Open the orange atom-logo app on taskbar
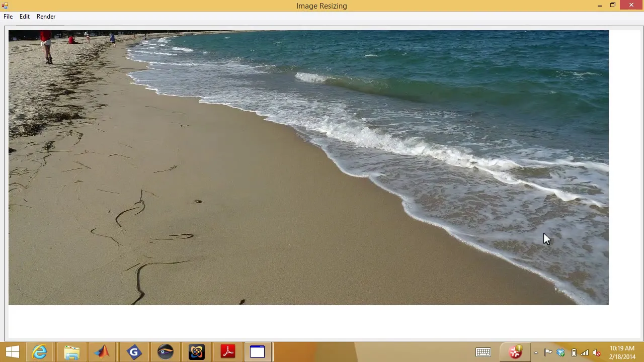The width and height of the screenshot is (644, 362). [x=197, y=352]
